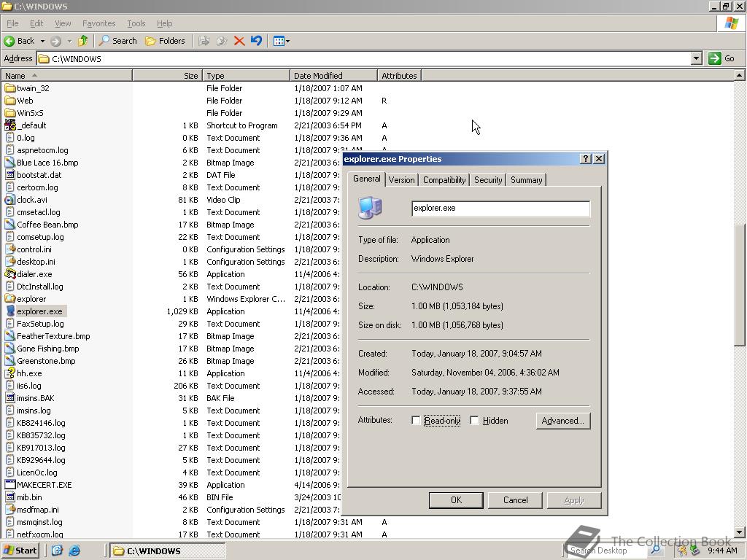
Task: Launch Internet Explorer from Quick Launch
Action: point(74,551)
